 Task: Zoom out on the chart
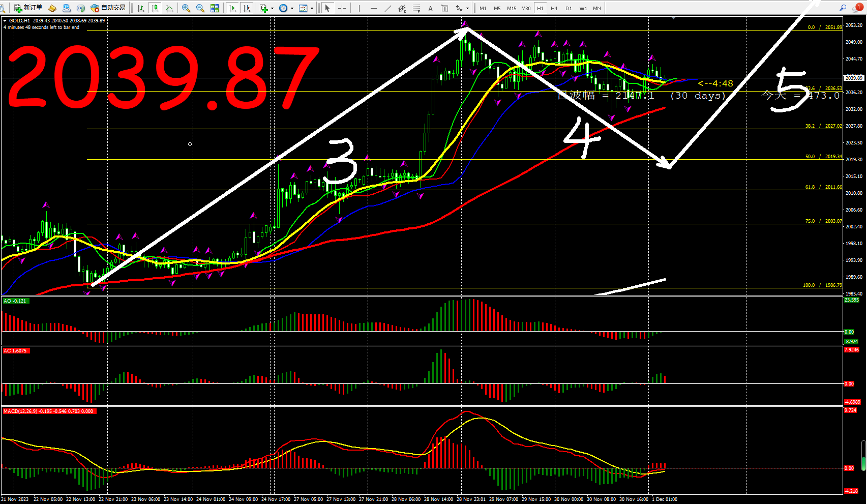click(x=200, y=8)
